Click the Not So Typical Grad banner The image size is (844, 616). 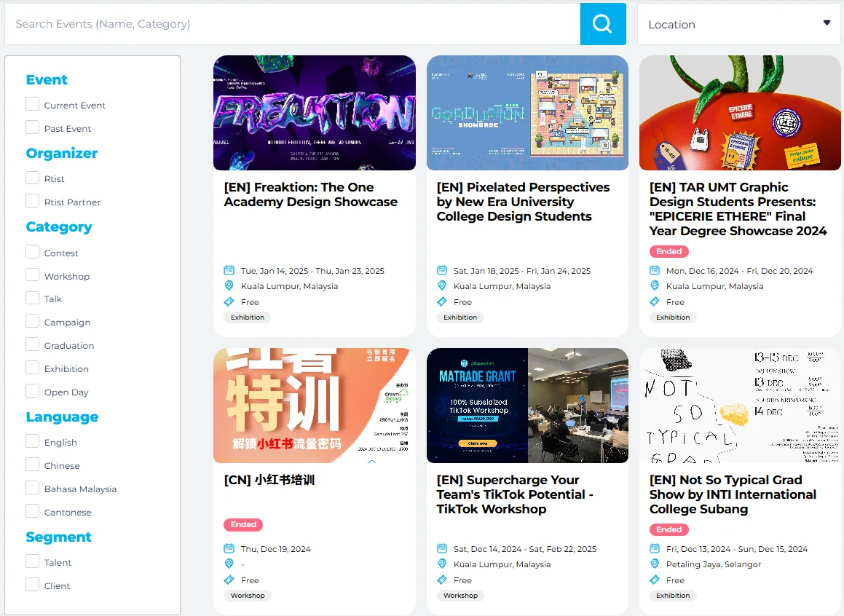click(740, 406)
